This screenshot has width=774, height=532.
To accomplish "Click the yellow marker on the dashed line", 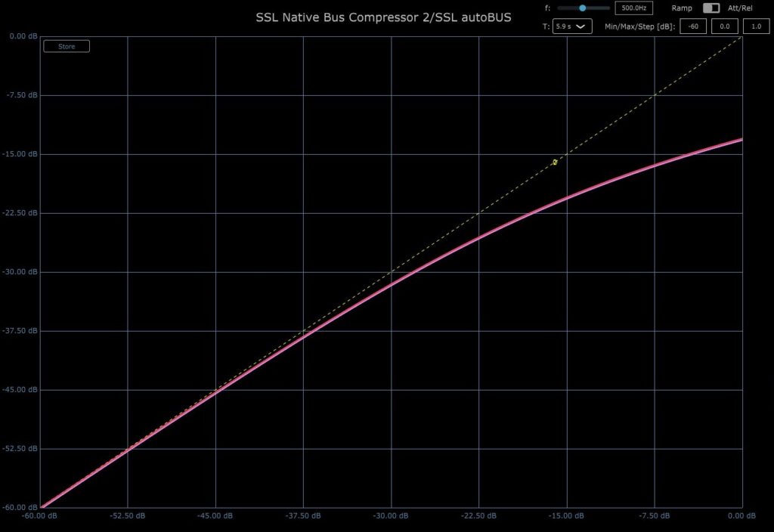I will (555, 162).
